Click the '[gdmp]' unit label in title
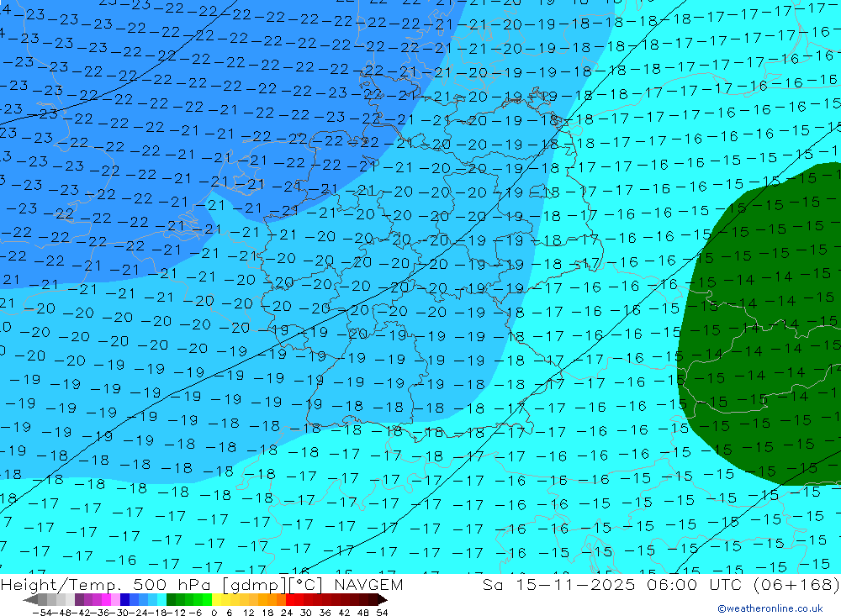The width and height of the screenshot is (841, 616). (x=254, y=586)
